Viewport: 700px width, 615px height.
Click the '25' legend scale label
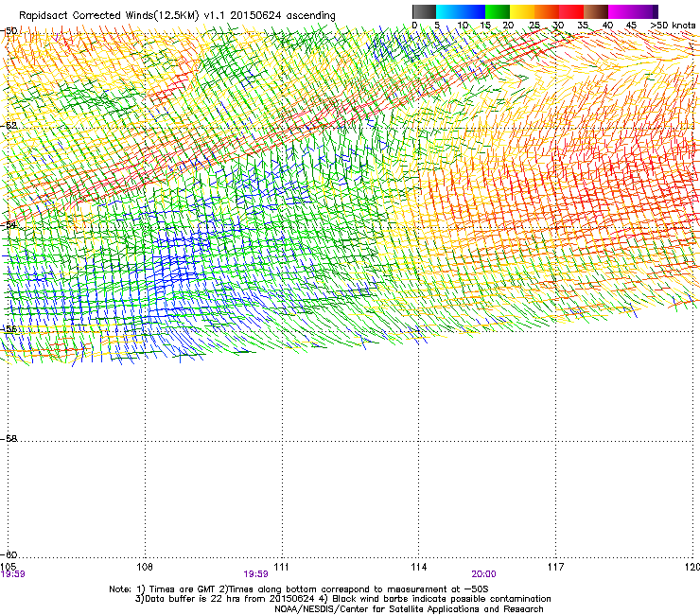click(534, 26)
